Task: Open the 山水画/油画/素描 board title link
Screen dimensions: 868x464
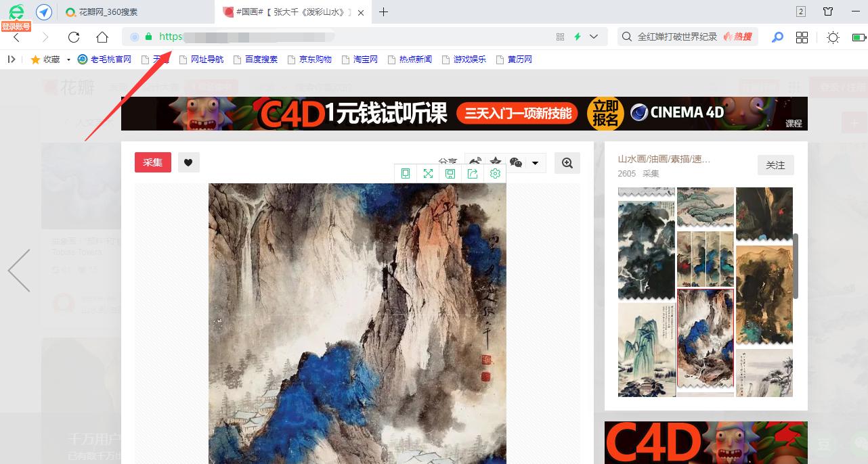Action: [x=664, y=159]
